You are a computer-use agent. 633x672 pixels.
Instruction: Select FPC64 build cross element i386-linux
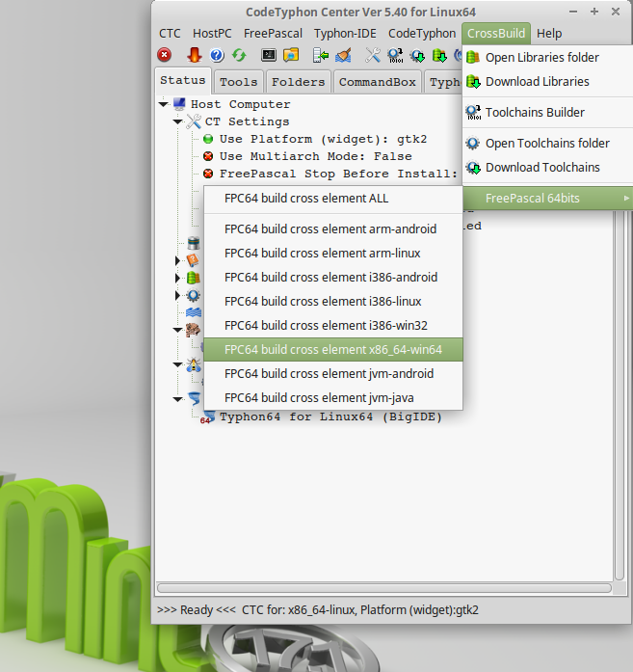333,301
